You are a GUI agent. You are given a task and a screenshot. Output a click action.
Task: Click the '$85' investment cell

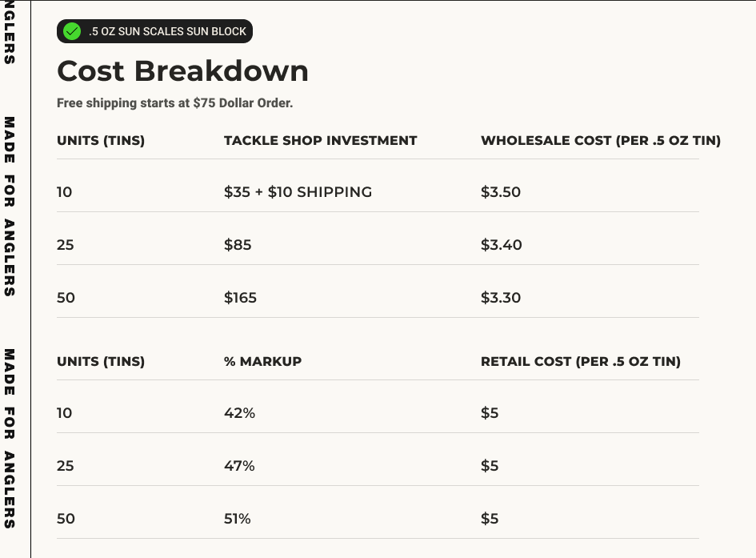coord(238,245)
